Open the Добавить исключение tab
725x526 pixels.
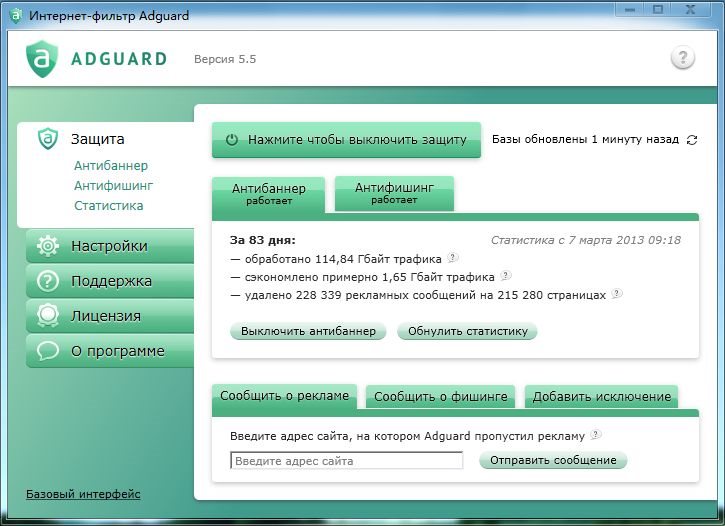[x=601, y=397]
